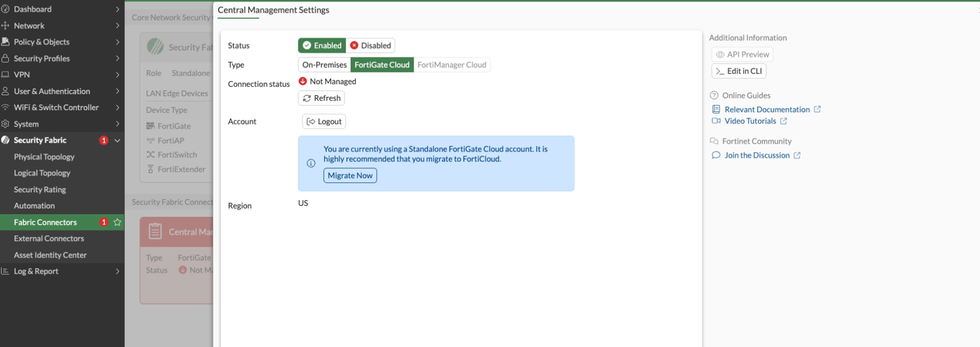This screenshot has height=347, width=980.
Task: Click the Online Guides question mark icon
Action: pos(714,95)
